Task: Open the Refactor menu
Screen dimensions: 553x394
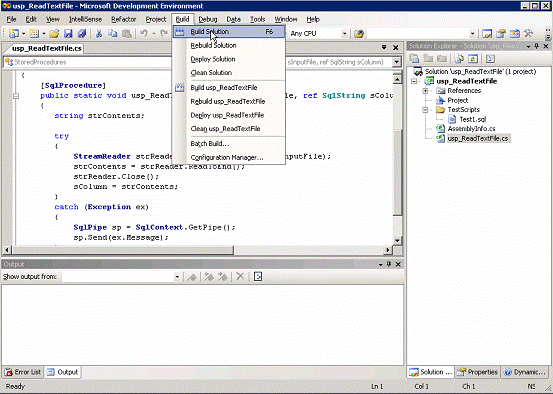Action: (x=123, y=19)
